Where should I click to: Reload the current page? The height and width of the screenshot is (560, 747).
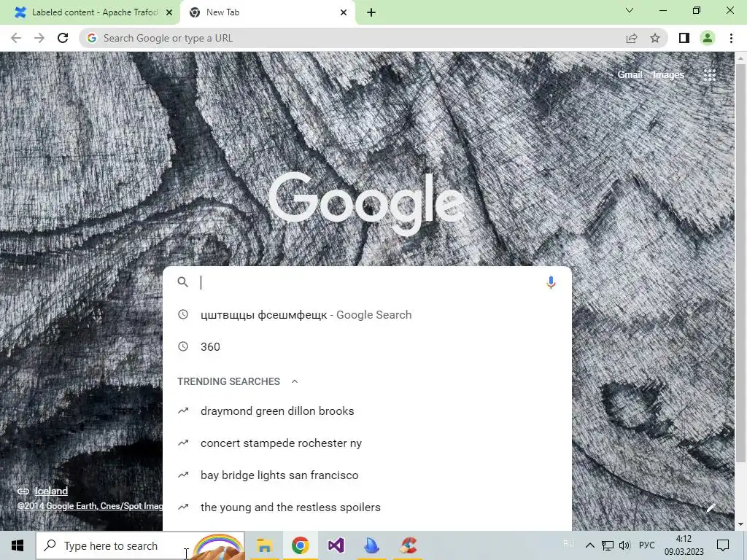point(63,38)
